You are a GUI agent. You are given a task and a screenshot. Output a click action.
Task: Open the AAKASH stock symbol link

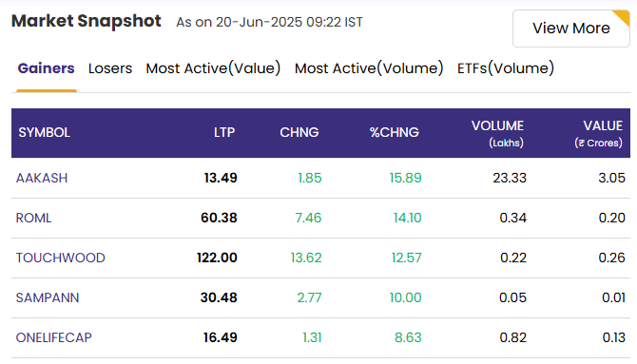click(x=42, y=178)
